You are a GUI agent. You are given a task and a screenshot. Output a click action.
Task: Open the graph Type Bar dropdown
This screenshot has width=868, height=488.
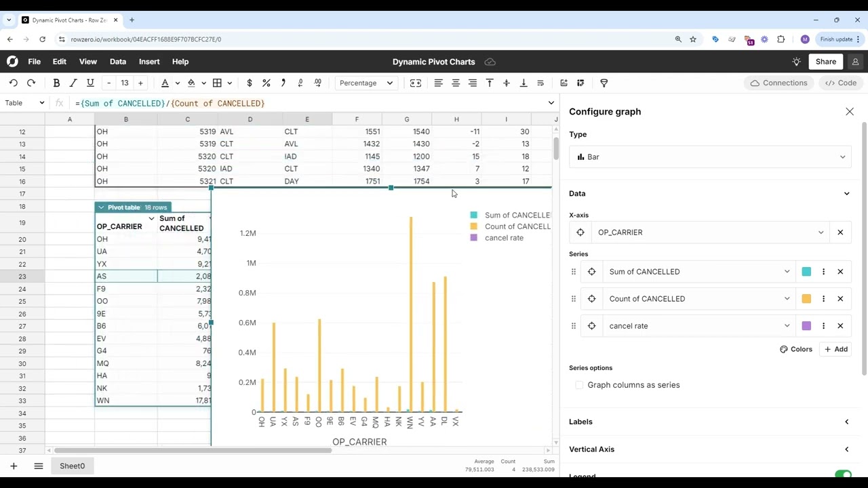(710, 157)
